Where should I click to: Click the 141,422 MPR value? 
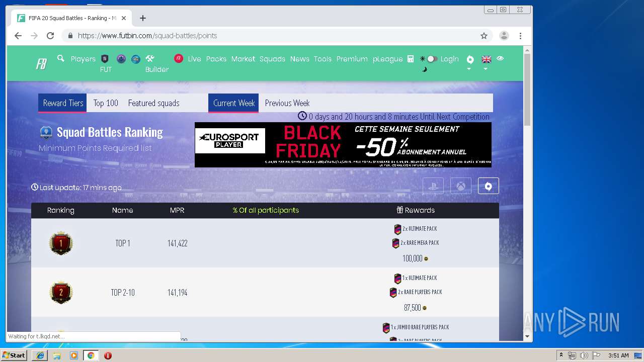pos(178,243)
